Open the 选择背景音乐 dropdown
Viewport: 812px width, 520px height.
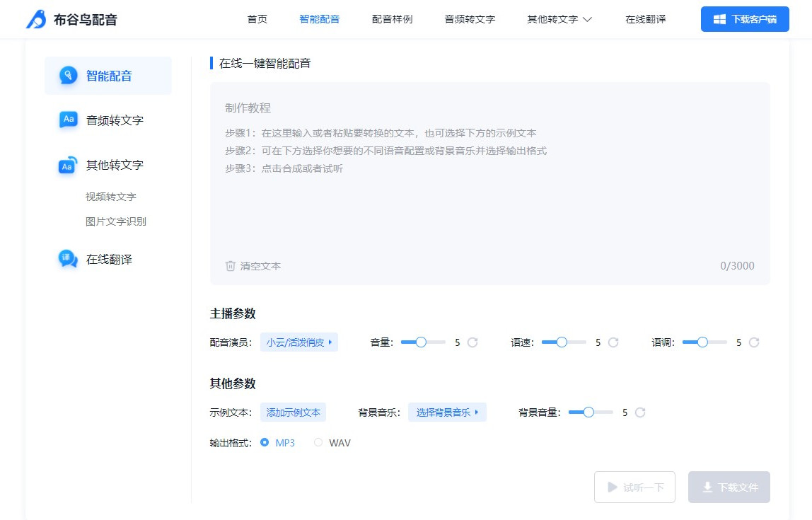(447, 412)
